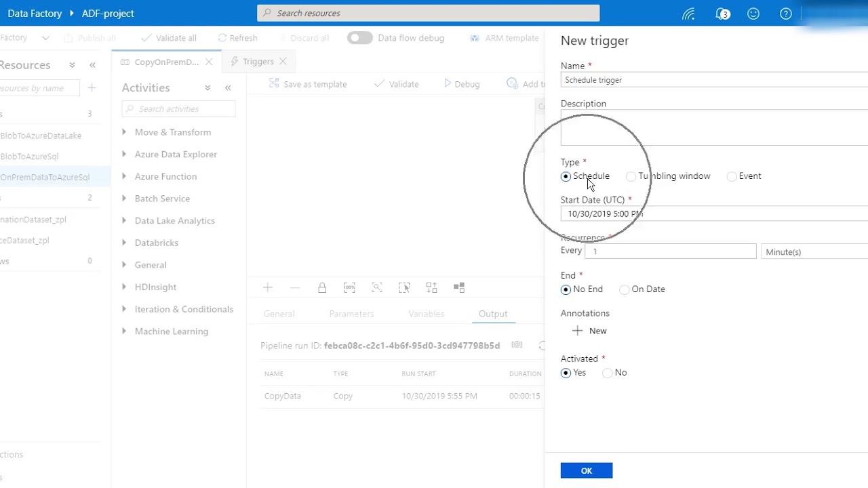Expand the Azure Data Explorer group
This screenshot has height=488, width=868.
tap(124, 155)
